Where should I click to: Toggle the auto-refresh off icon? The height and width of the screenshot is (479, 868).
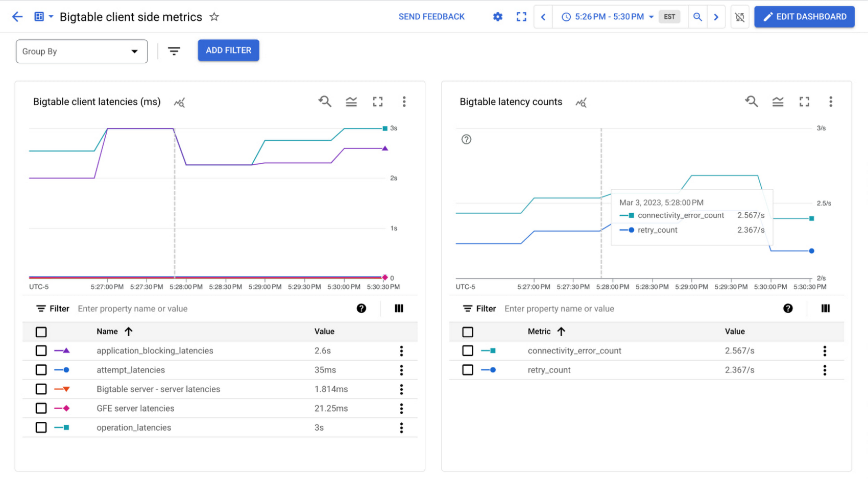pos(740,17)
